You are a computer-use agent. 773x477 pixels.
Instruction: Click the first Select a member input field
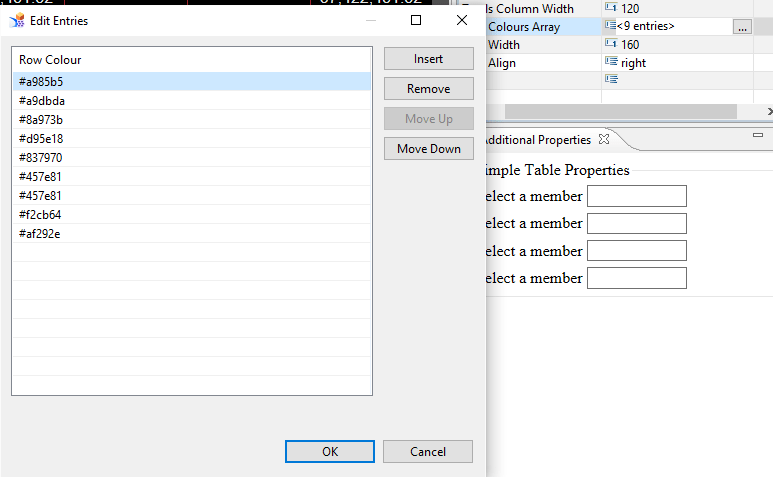[x=636, y=196]
